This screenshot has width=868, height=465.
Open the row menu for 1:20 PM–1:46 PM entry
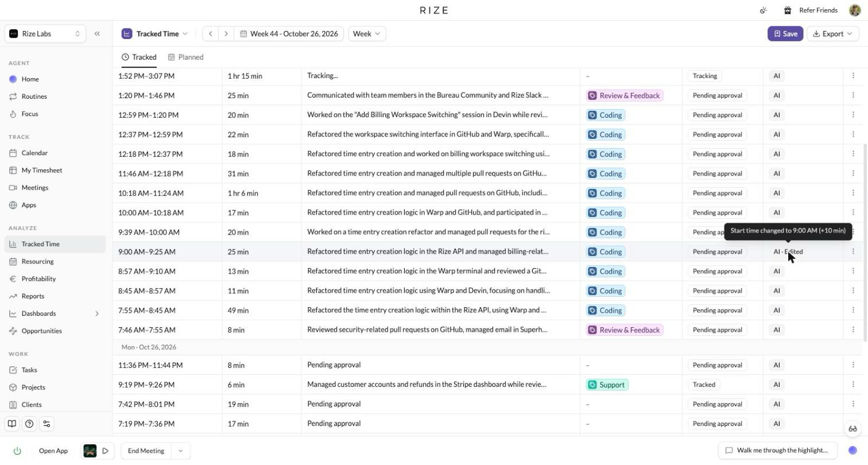click(853, 95)
